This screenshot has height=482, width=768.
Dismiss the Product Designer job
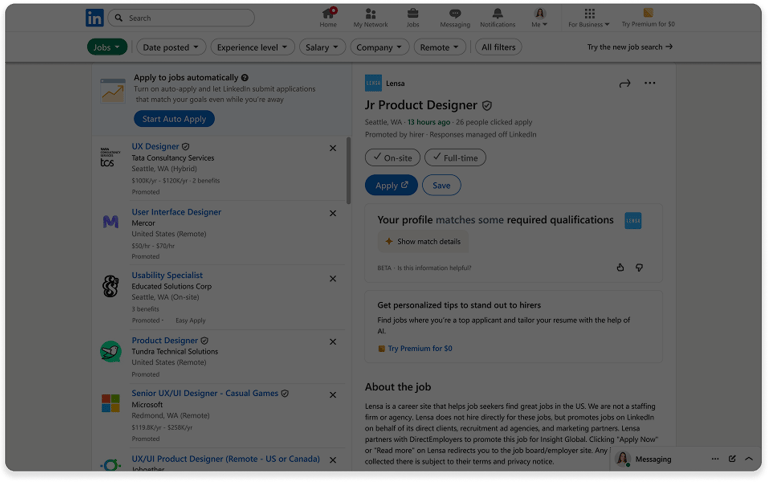click(333, 341)
